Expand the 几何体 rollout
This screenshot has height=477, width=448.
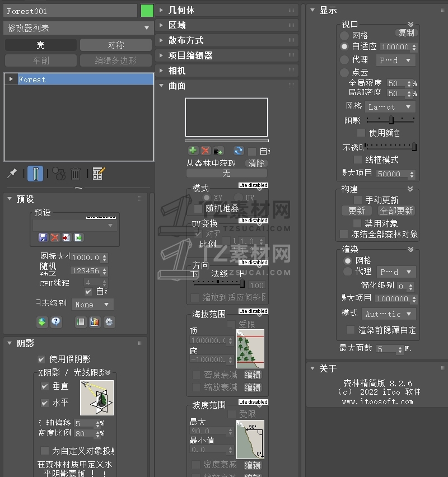(x=227, y=10)
